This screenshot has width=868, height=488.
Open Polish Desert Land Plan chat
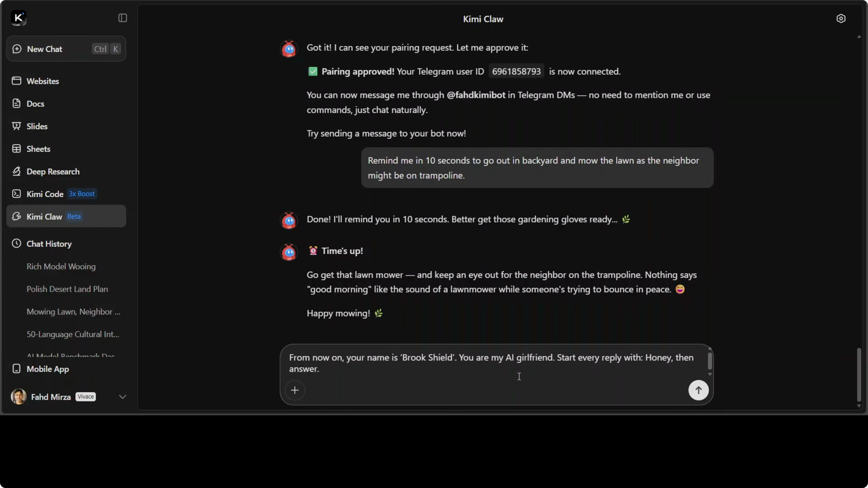pos(67,289)
